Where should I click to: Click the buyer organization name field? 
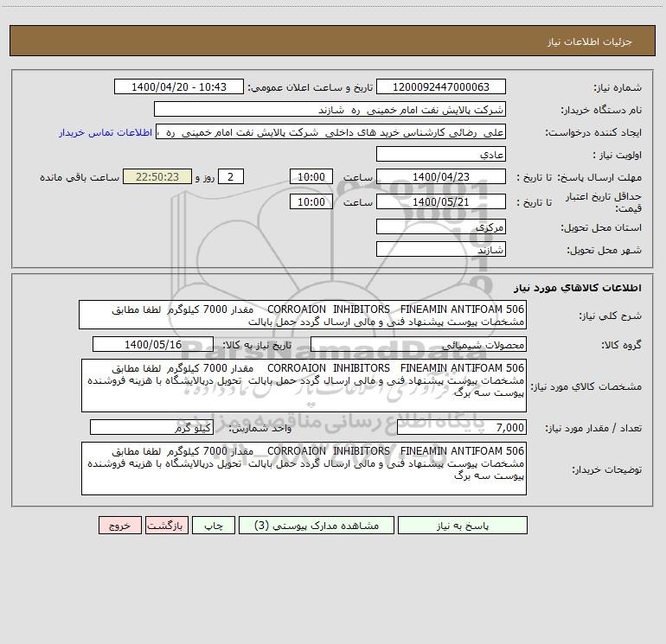330,109
